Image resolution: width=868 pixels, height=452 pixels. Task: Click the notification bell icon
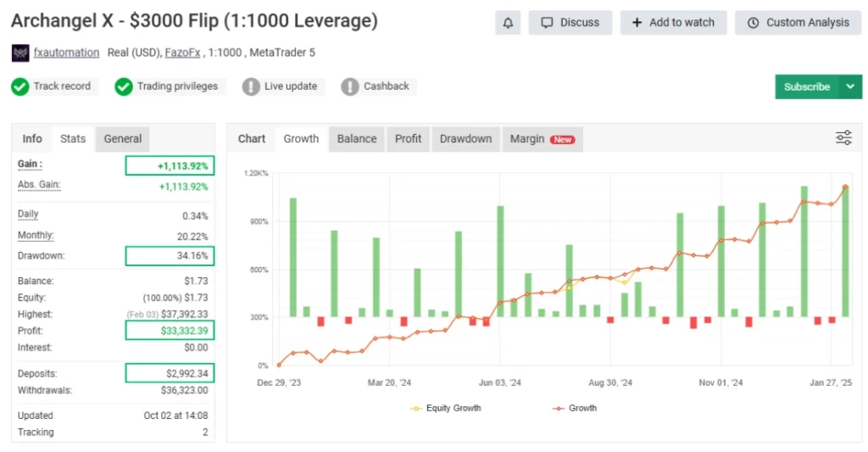point(508,23)
